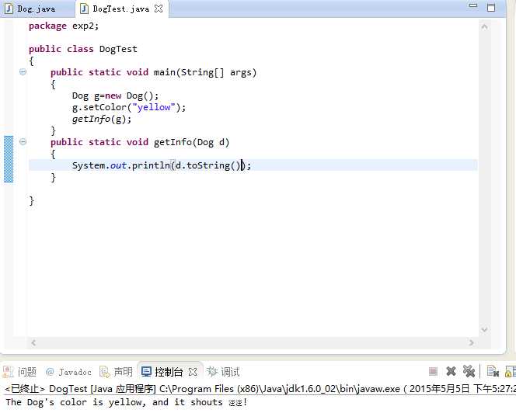
Task: Remove all terminated launches double-X icon
Action: tap(469, 372)
